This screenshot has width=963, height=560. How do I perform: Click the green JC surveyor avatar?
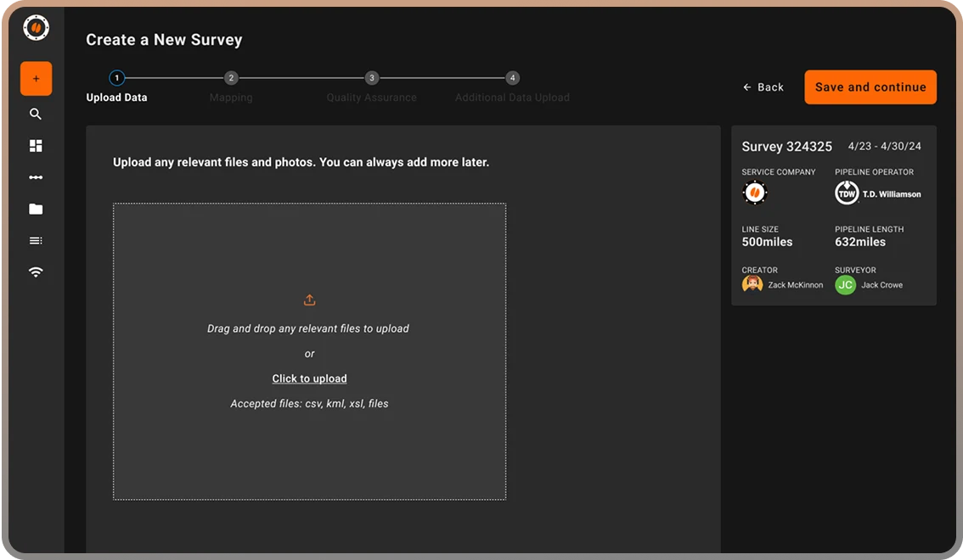(x=845, y=284)
